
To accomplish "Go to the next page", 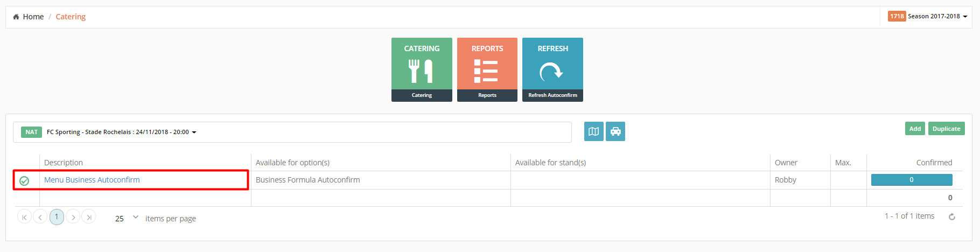I will (x=73, y=217).
